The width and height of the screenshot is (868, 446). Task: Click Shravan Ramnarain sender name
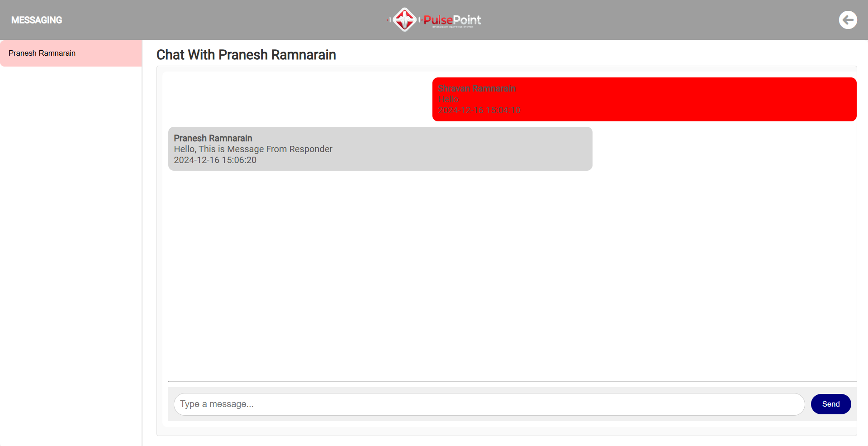point(477,88)
